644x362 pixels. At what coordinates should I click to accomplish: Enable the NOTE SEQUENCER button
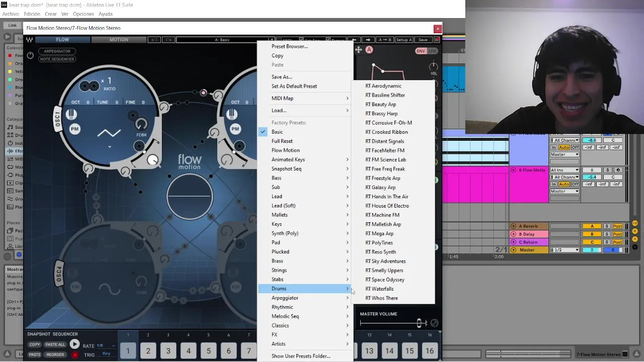click(x=57, y=59)
